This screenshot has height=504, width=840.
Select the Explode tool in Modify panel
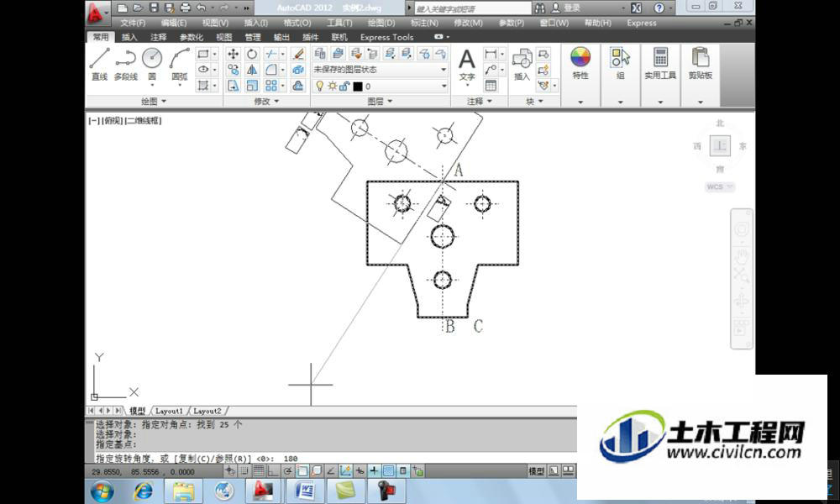pos(298,70)
